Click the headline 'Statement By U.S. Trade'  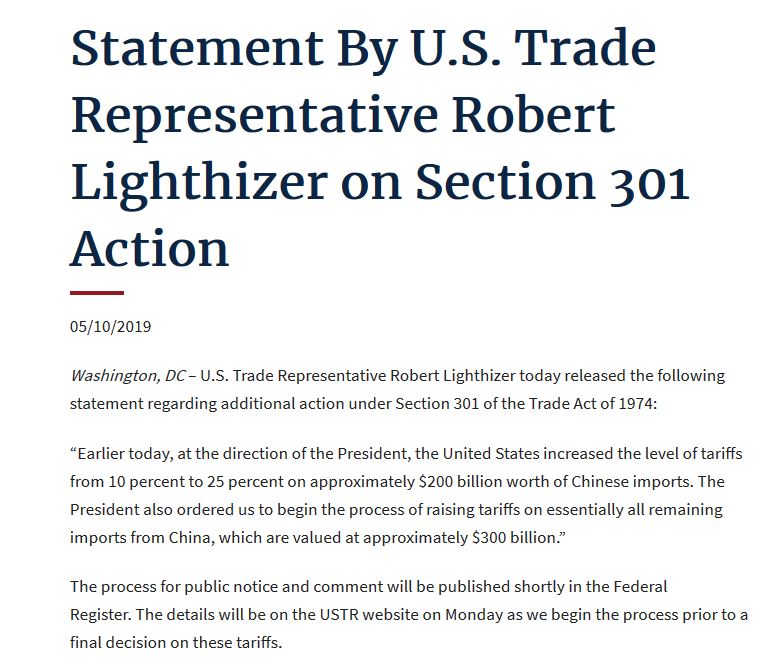(363, 49)
